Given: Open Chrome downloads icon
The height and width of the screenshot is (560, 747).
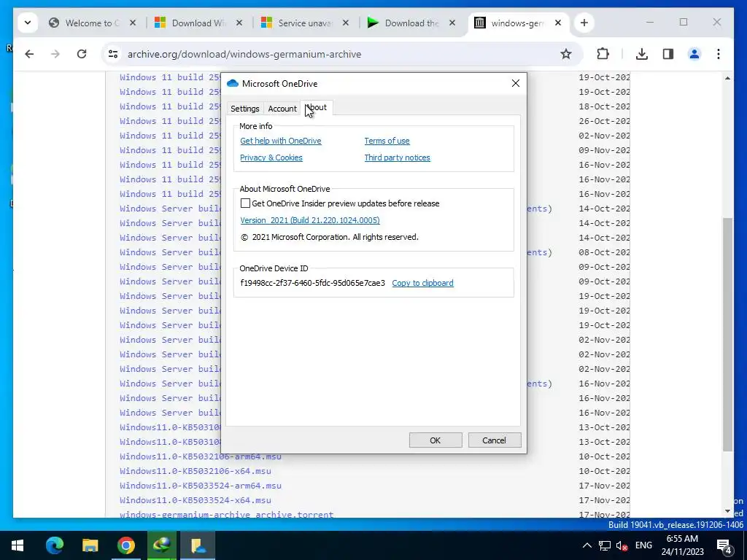Looking at the screenshot, I should point(642,54).
